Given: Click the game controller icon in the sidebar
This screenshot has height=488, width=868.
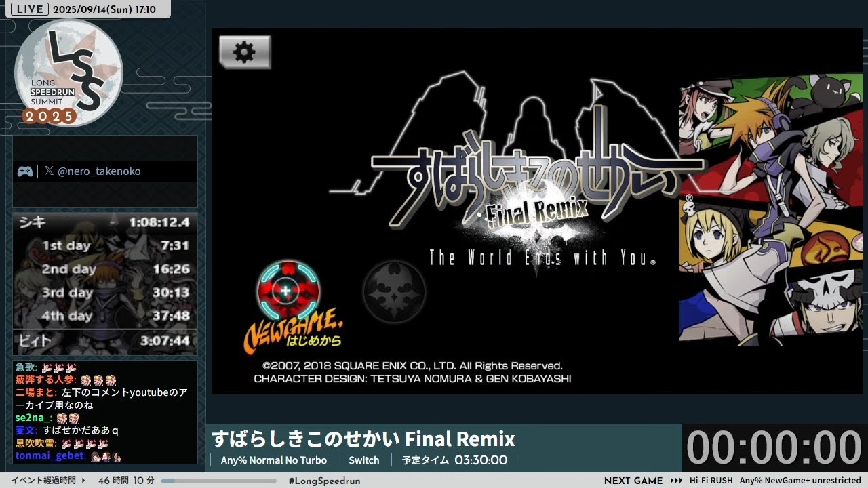Looking at the screenshot, I should pos(26,171).
